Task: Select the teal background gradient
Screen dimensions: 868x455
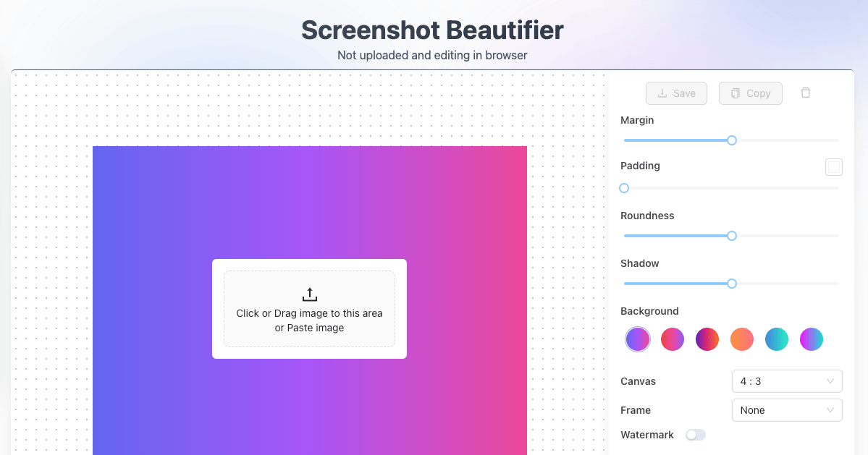Action: click(x=776, y=339)
